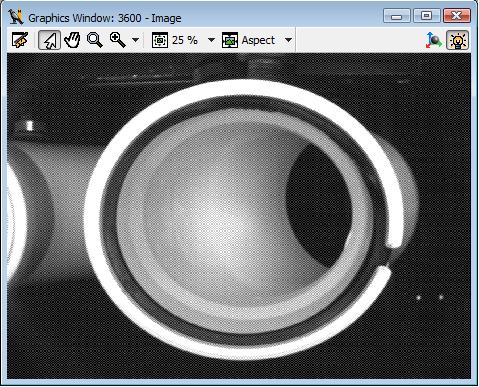Click the 25 % zoom value
The image size is (479, 387).
click(x=185, y=40)
